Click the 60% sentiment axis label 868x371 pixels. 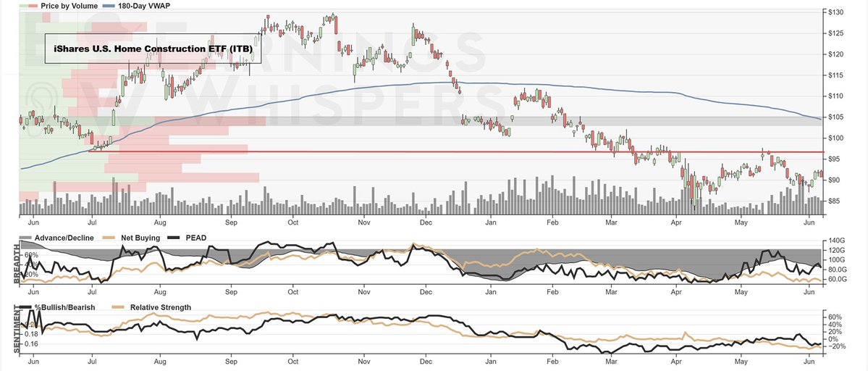835,317
